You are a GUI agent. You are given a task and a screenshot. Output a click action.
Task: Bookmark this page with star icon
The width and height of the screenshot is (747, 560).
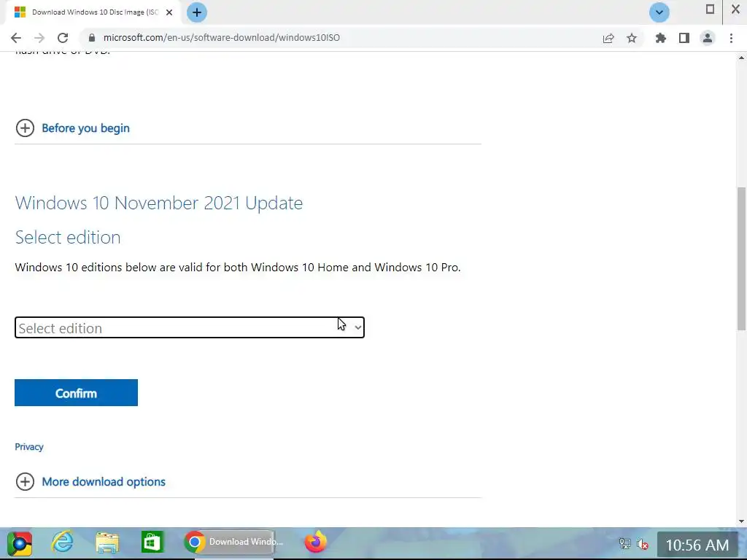[x=632, y=38]
